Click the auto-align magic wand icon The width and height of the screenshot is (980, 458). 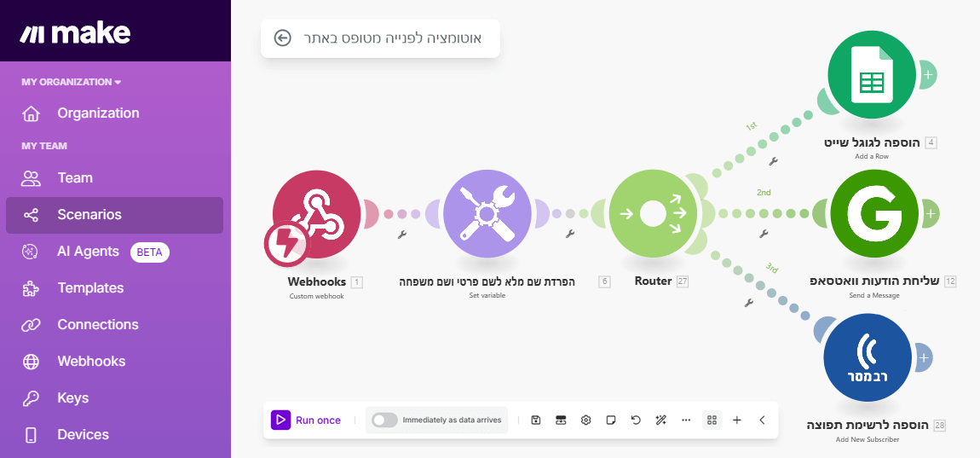coord(660,420)
